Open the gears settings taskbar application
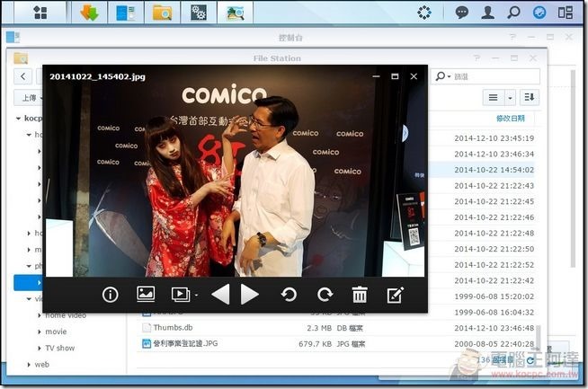This screenshot has height=389, width=588. click(x=199, y=13)
